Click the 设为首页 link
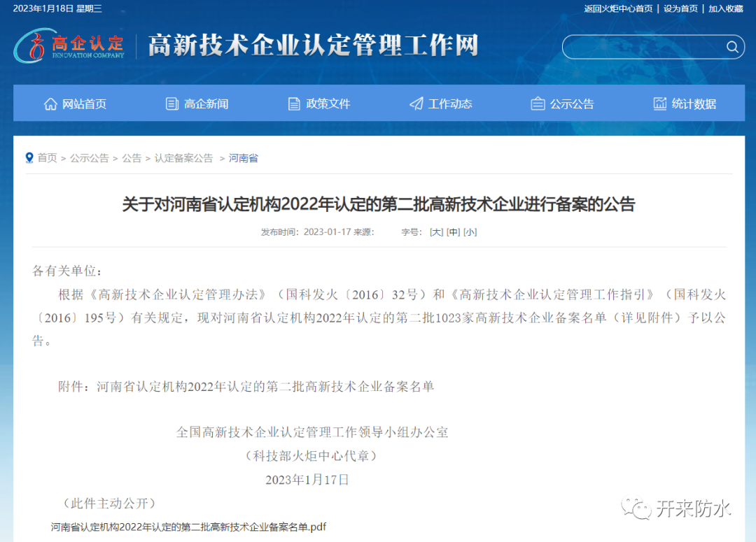 coord(680,8)
